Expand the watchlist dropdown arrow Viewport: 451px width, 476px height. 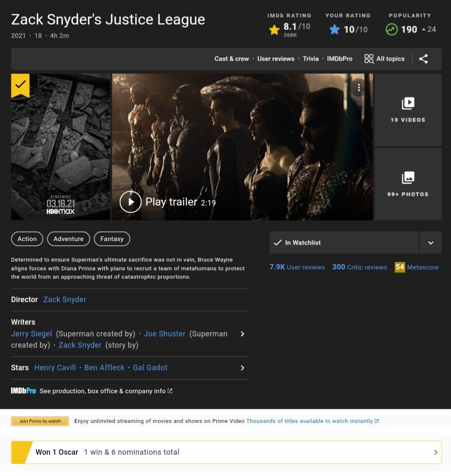430,242
